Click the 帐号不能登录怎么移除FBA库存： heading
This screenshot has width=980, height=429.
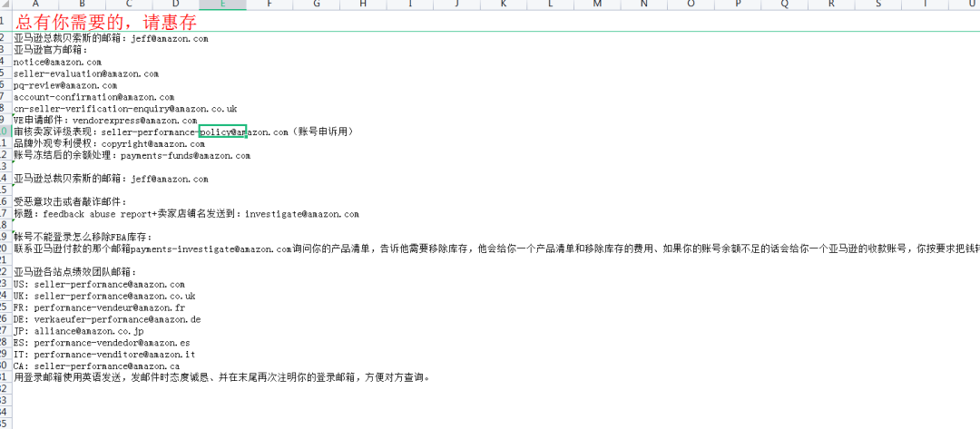[83, 238]
